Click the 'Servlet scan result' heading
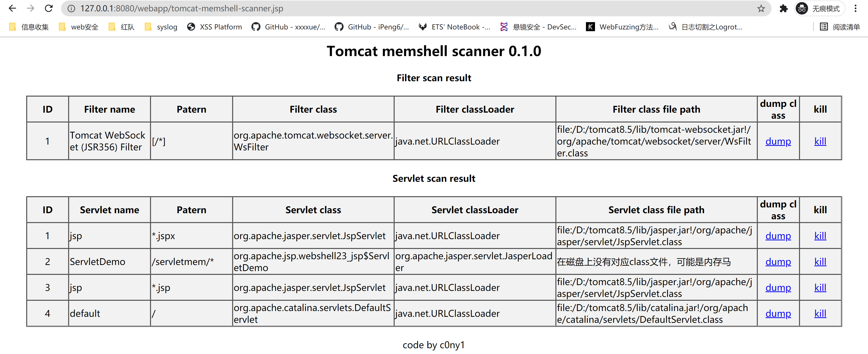The width and height of the screenshot is (868, 354). tap(434, 179)
